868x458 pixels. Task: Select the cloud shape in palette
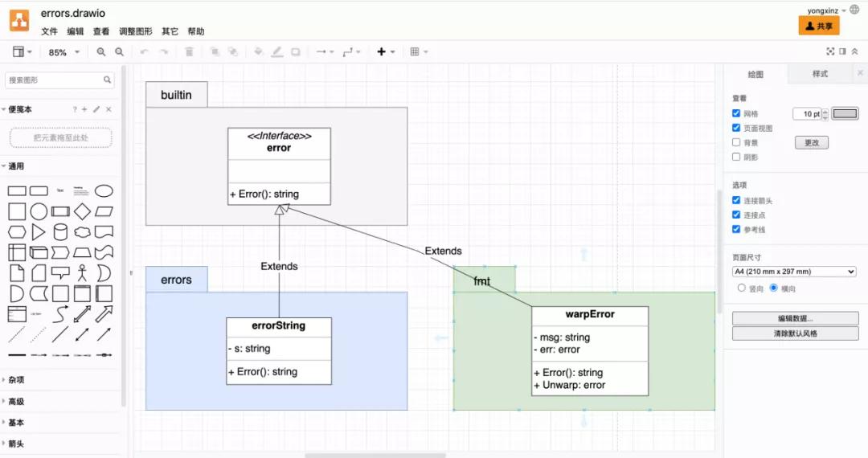click(x=82, y=232)
